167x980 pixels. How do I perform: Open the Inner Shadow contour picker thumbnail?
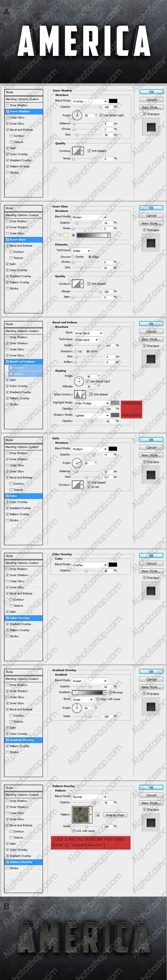(x=78, y=151)
